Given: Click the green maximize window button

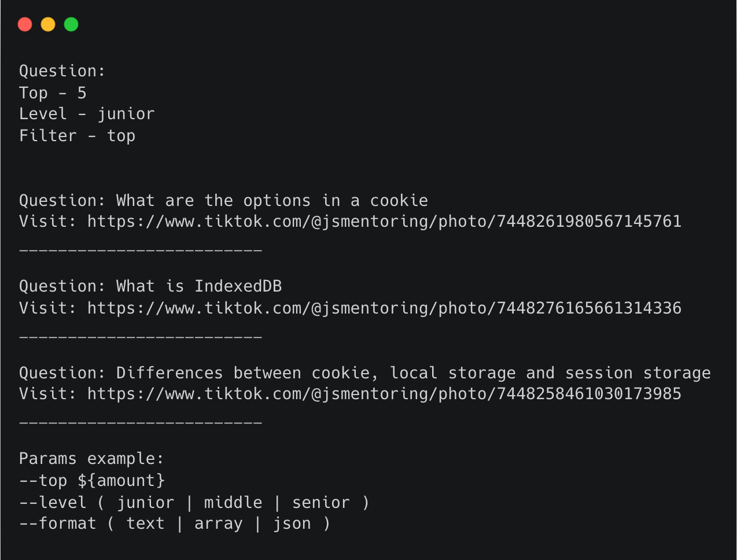Looking at the screenshot, I should point(71,24).
